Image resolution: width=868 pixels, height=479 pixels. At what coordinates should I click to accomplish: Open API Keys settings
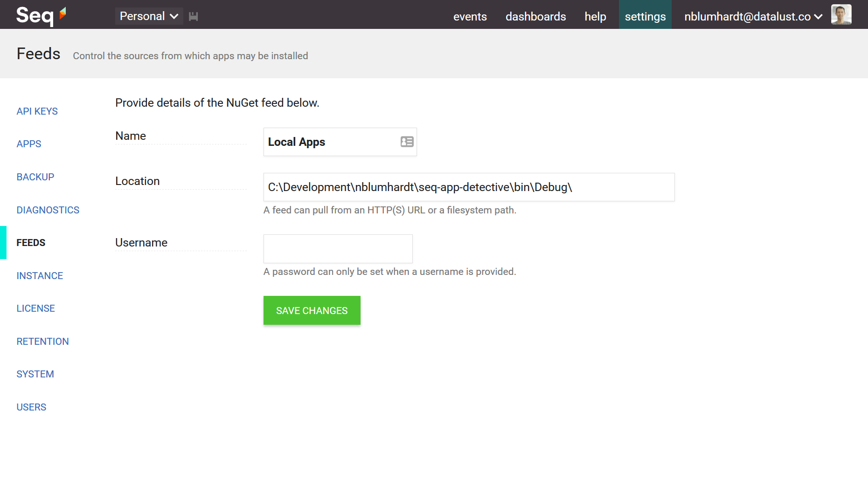click(37, 111)
